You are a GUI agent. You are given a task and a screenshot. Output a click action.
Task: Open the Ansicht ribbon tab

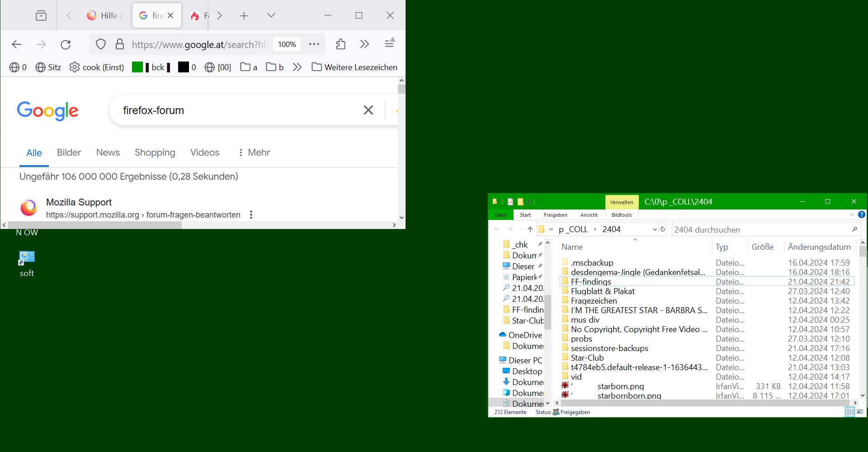pos(589,215)
